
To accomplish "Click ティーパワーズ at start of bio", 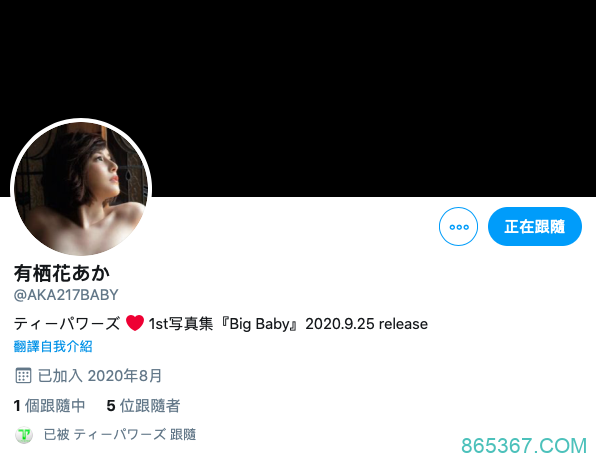I will pyautogui.click(x=67, y=324).
